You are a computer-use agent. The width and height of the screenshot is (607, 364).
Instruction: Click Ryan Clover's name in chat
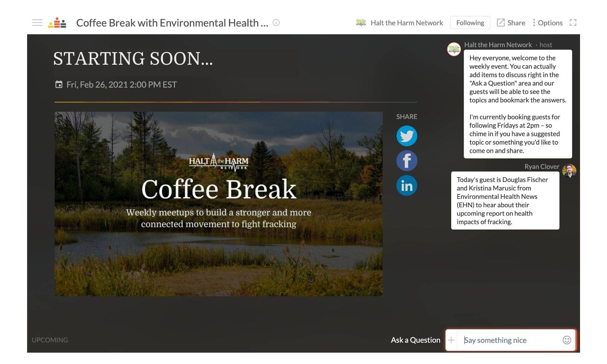click(x=542, y=166)
